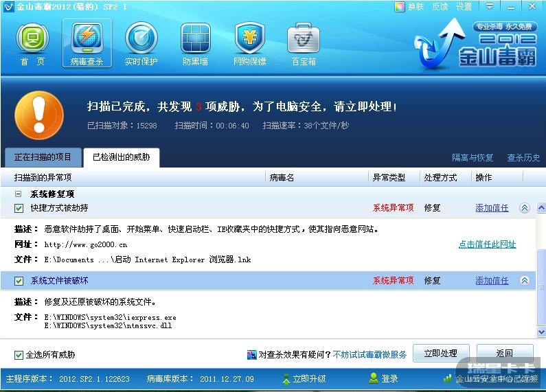
Task: Click the 异常类型 column header
Action: click(x=394, y=178)
